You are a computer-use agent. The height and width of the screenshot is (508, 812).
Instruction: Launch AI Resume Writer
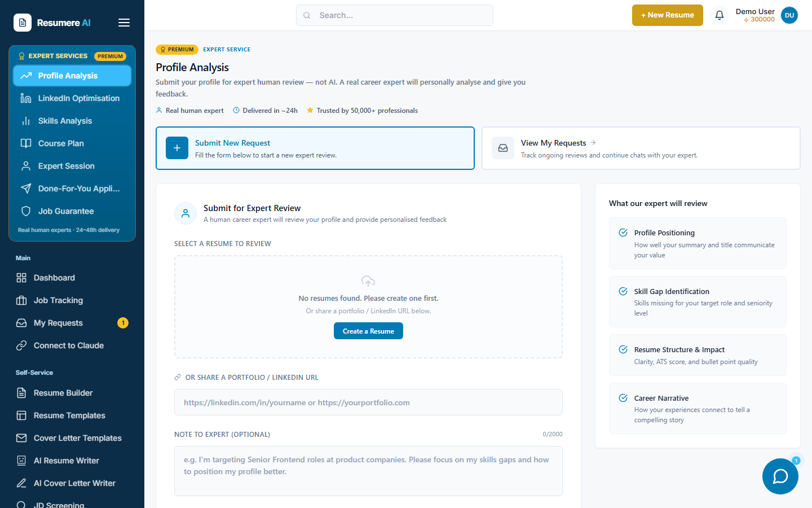pos(72,461)
